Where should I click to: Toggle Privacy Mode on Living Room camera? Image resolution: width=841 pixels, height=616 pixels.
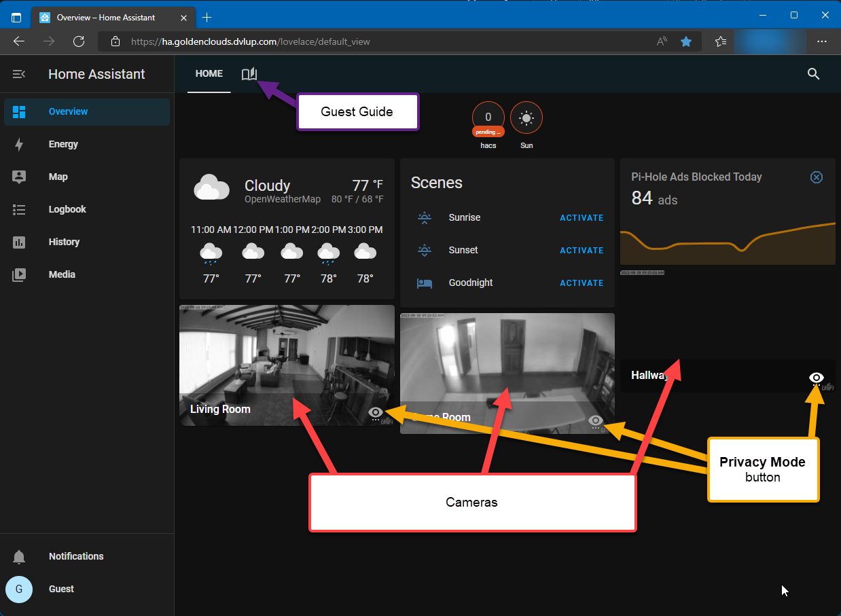[376, 412]
